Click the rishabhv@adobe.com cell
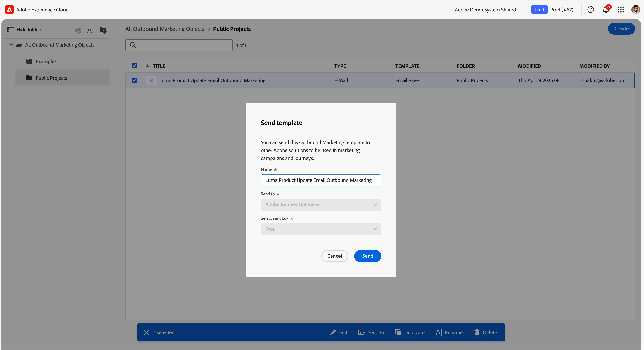The height and width of the screenshot is (350, 644). click(602, 80)
